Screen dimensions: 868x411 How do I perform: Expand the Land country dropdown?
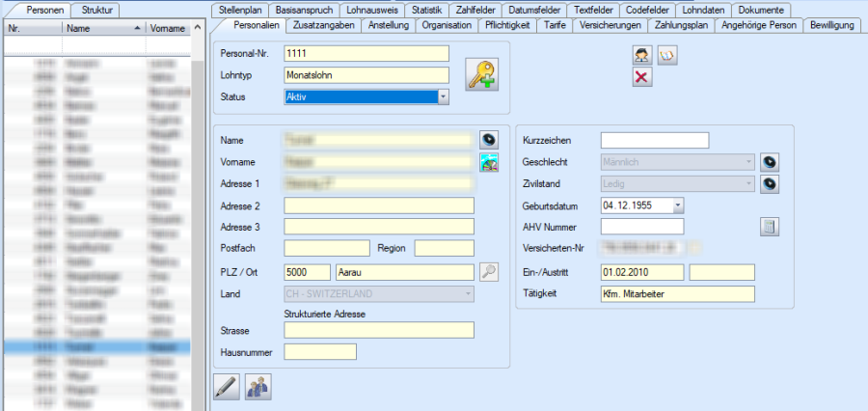point(469,293)
